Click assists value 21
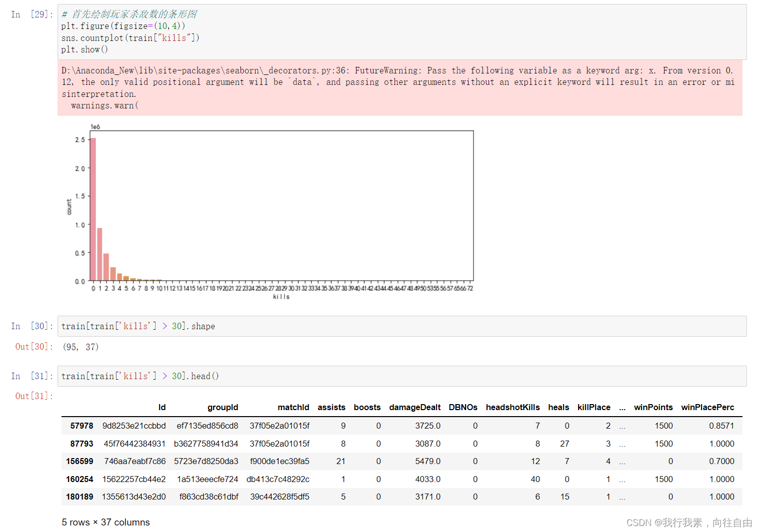 (341, 462)
